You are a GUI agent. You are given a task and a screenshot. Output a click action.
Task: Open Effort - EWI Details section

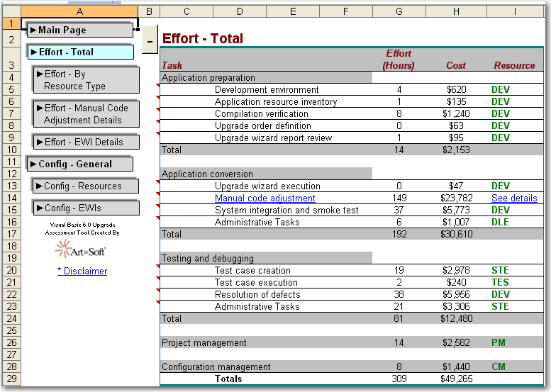[x=85, y=142]
